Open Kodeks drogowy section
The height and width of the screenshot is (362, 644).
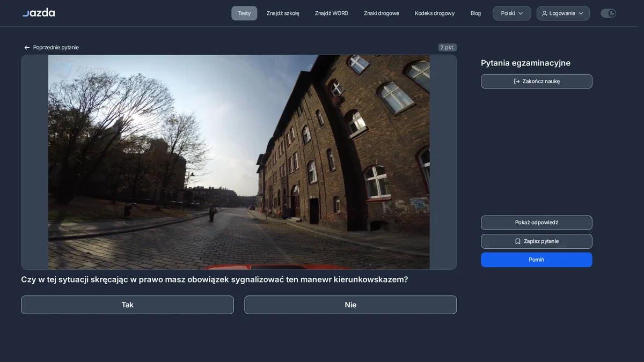435,13
